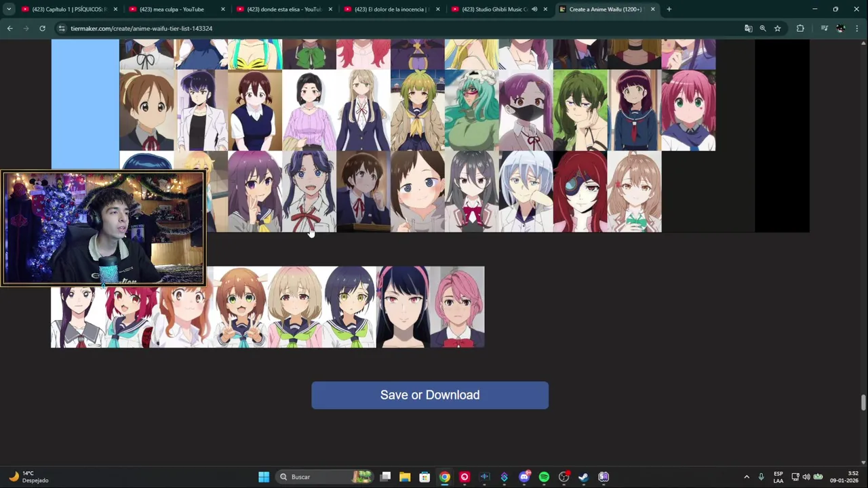Mute the Studio Ghibli Music tab audio
The width and height of the screenshot is (868, 488).
(534, 9)
